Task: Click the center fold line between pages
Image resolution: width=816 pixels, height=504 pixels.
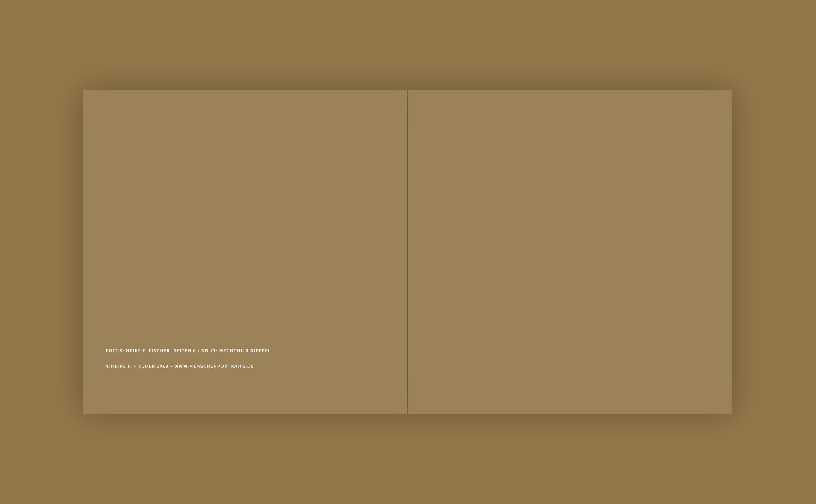Action: 407,252
